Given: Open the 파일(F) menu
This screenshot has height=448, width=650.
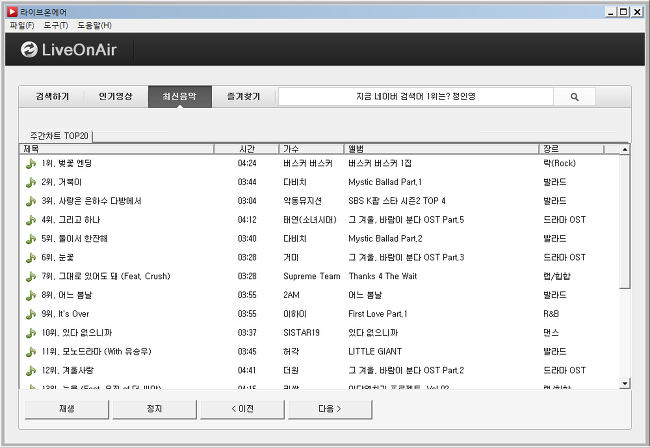Looking at the screenshot, I should point(22,26).
